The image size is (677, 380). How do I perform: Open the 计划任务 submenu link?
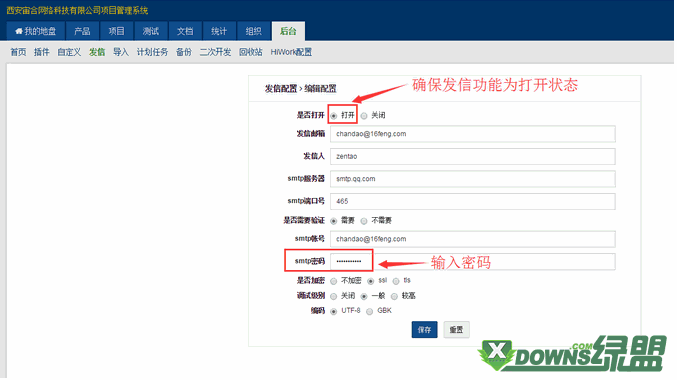tap(152, 52)
